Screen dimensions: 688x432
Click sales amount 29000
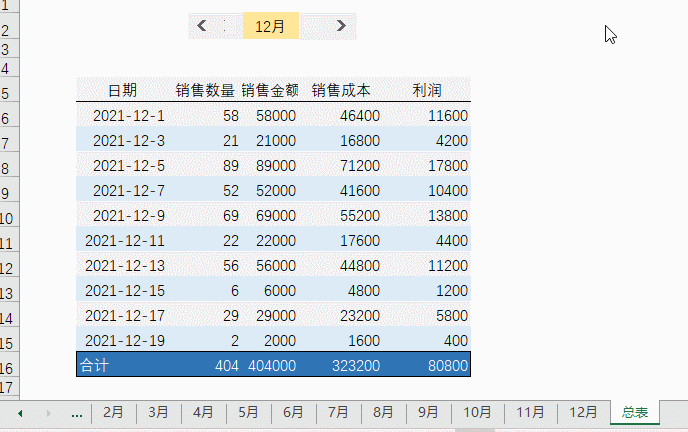(276, 316)
